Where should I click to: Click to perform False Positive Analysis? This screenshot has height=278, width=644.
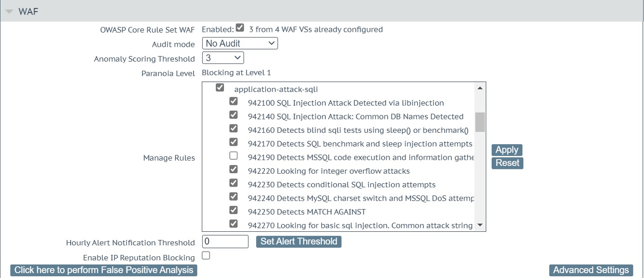coord(104,270)
